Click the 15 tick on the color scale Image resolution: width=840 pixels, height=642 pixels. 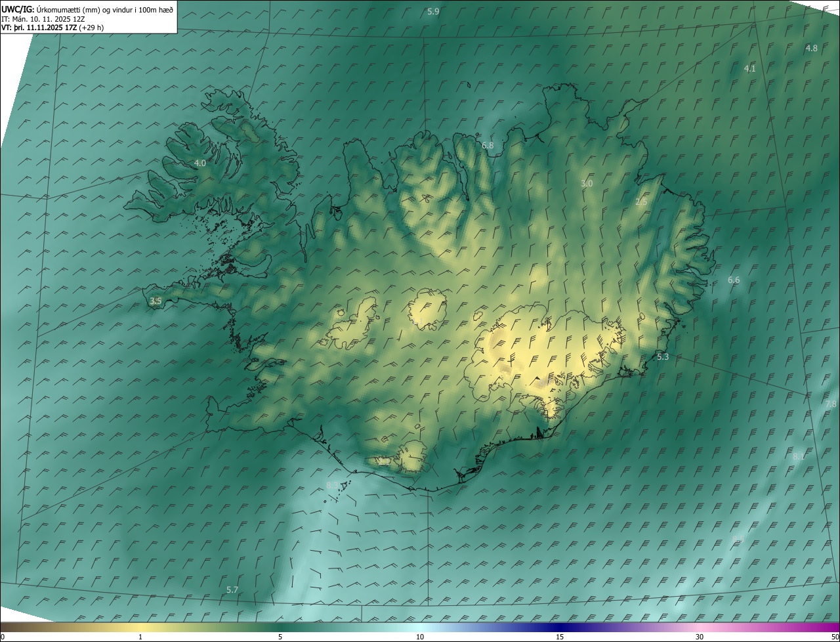[560, 637]
